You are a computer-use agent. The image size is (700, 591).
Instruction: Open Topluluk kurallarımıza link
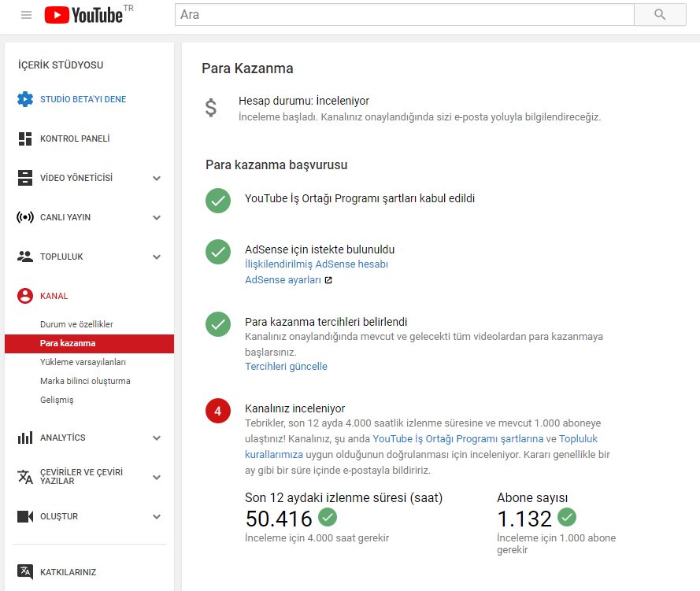pos(421,446)
